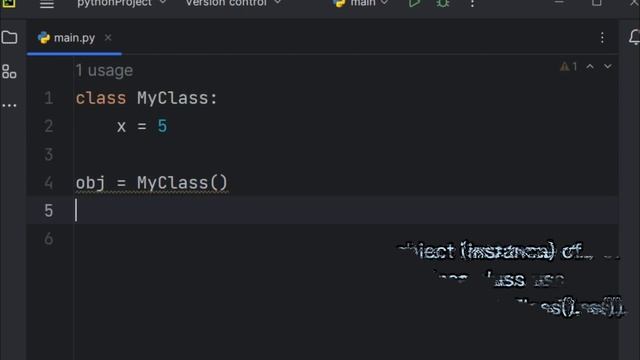
Task: Open the main hamburger menu
Action: pos(47,4)
